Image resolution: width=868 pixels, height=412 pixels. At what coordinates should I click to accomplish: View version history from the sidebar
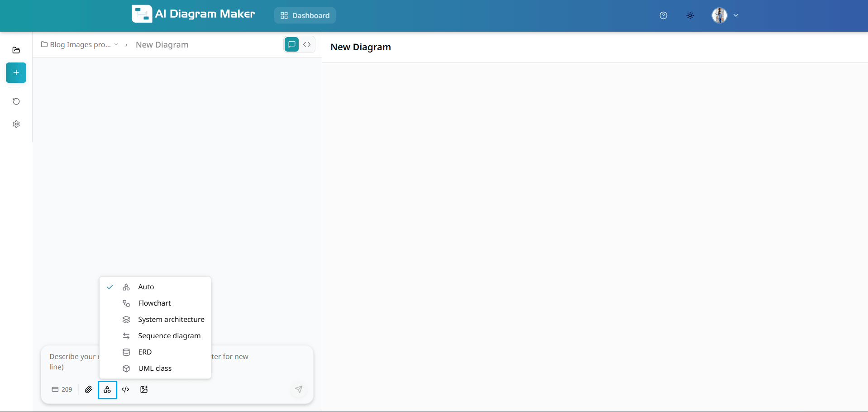pyautogui.click(x=16, y=101)
